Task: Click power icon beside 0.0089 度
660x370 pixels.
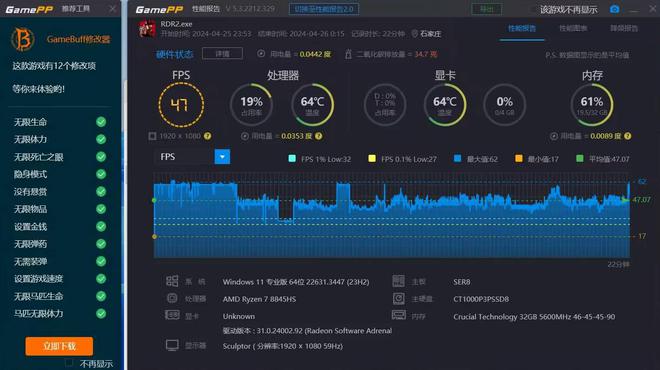Action: click(554, 136)
